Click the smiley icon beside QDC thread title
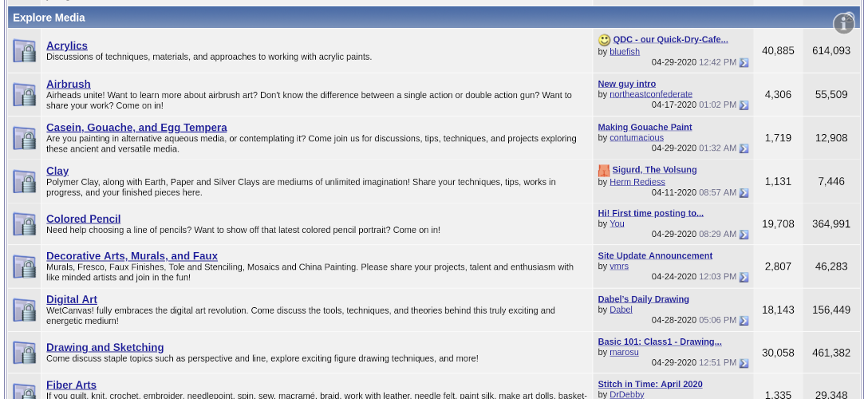Viewport: 868px width, 399px height. [604, 40]
